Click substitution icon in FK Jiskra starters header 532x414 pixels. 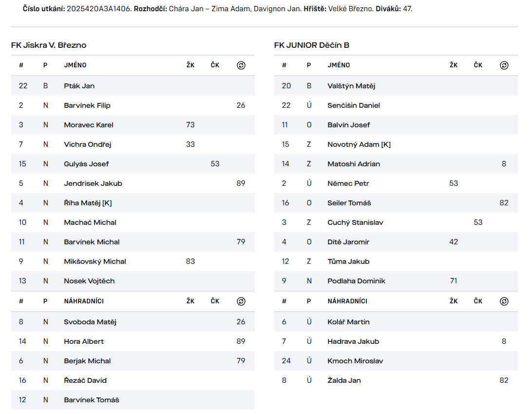pyautogui.click(x=241, y=65)
